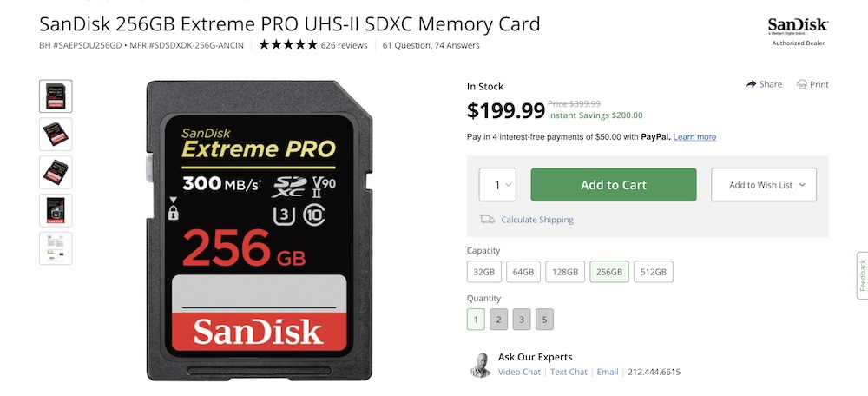Image resolution: width=868 pixels, height=396 pixels.
Task: Open the 626 reviews link
Action: [345, 45]
